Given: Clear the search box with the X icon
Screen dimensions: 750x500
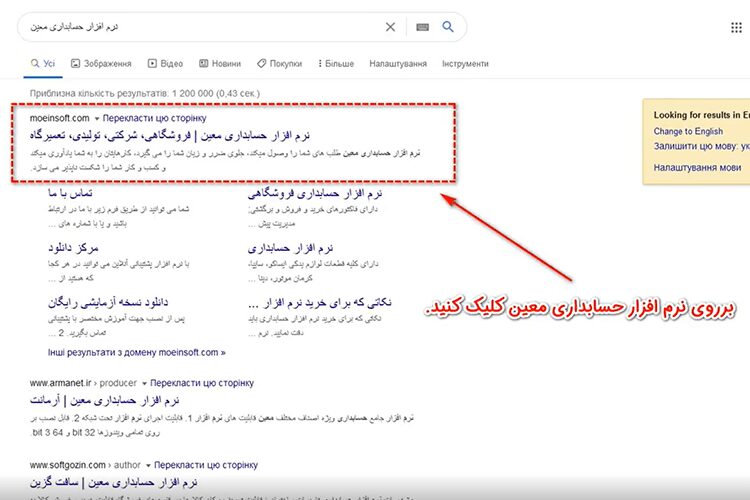Looking at the screenshot, I should pyautogui.click(x=390, y=27).
